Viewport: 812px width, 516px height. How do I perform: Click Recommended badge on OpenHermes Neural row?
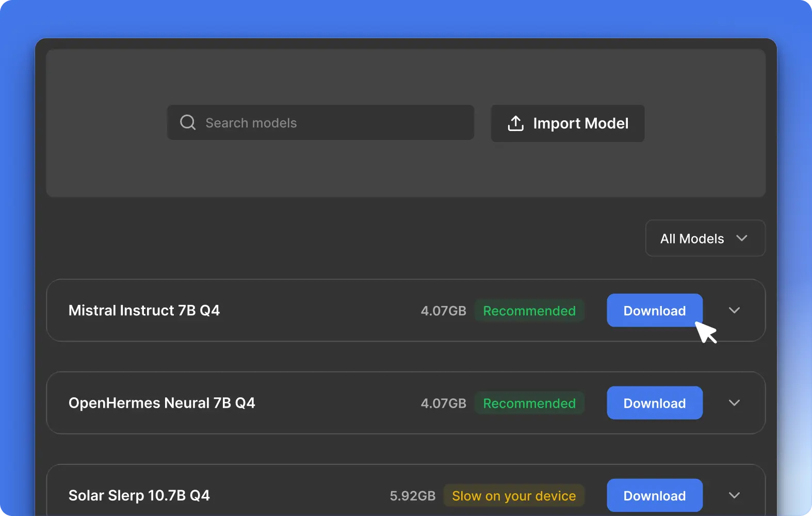pos(529,403)
